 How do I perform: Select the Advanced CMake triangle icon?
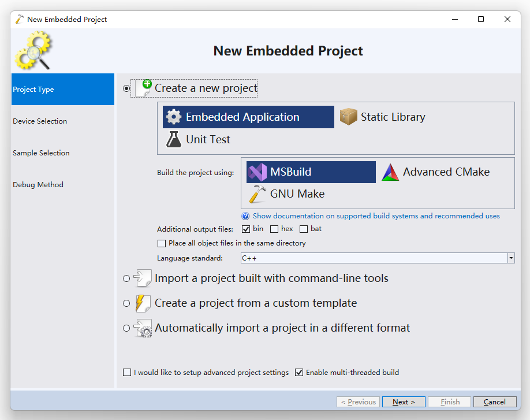click(390, 172)
